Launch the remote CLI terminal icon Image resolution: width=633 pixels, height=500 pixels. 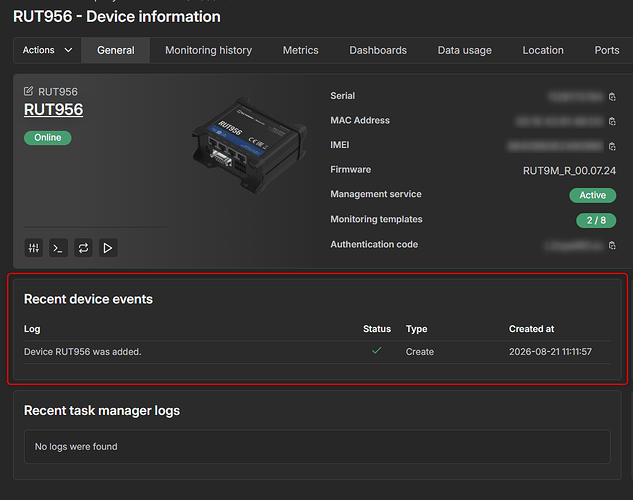58,248
